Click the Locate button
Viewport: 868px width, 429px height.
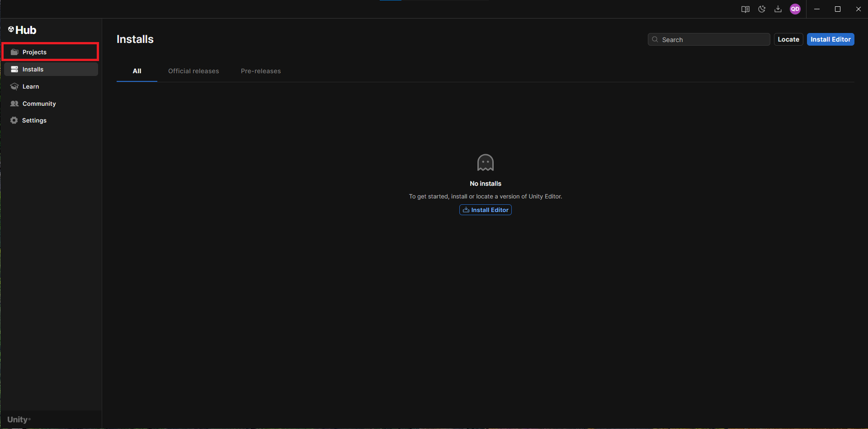[x=788, y=39]
